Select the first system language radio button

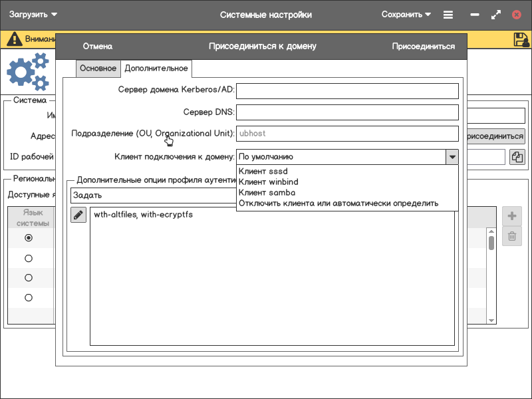(x=29, y=238)
